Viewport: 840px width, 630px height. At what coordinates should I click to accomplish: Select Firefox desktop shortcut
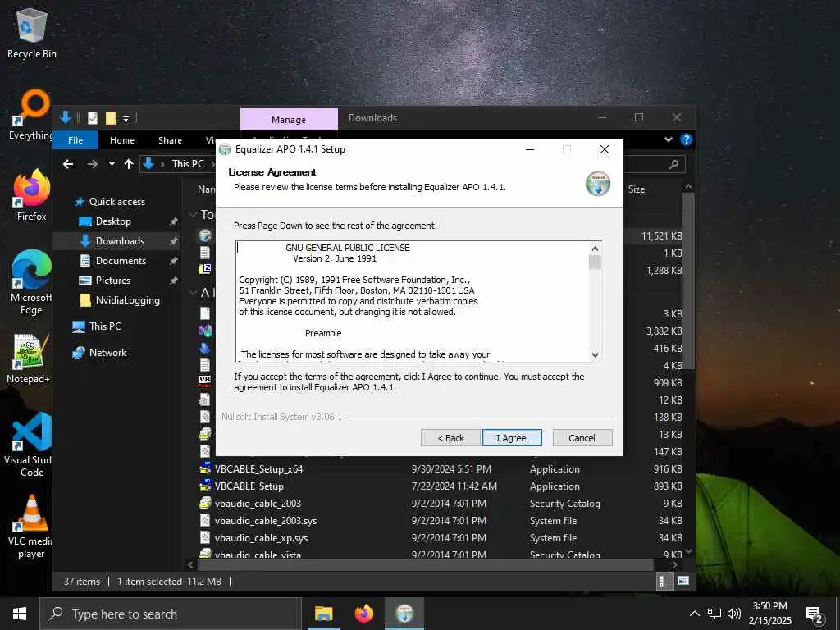tap(32, 195)
